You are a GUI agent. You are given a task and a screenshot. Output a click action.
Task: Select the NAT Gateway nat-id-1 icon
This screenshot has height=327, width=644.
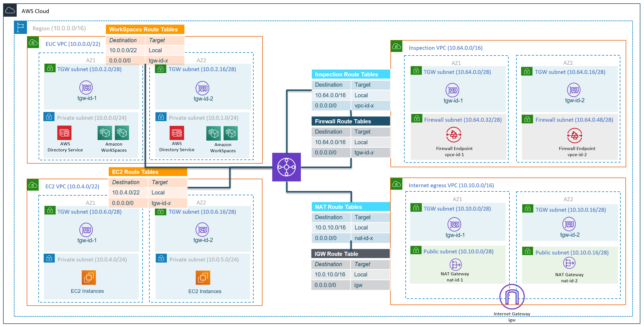click(455, 264)
